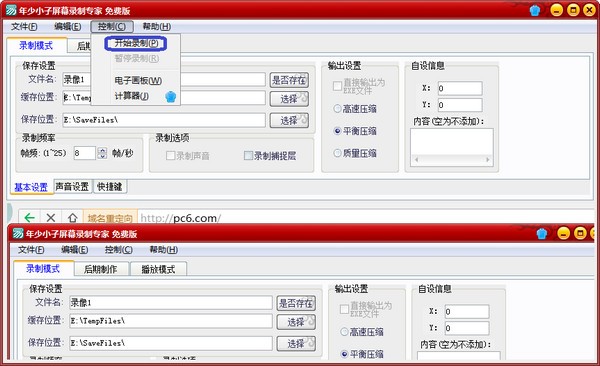Select 质量压缩 radio in top window
The image size is (600, 366).
pyautogui.click(x=337, y=153)
